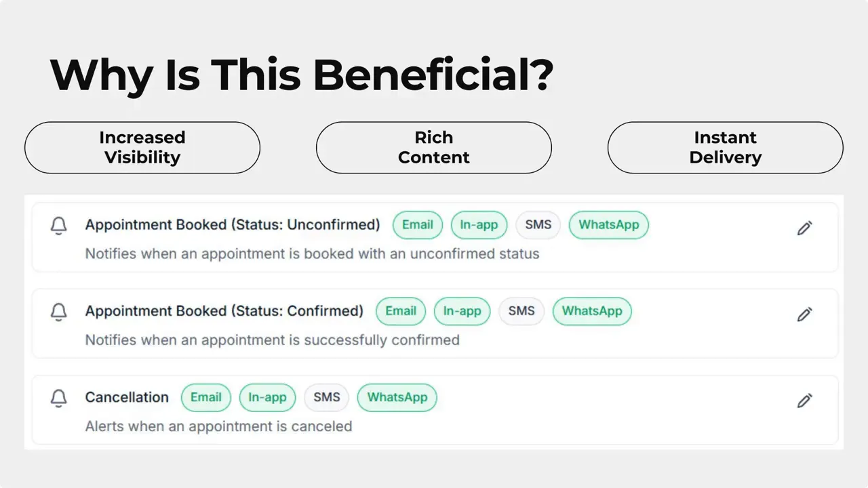The image size is (868, 488).
Task: Select the Cancellation notification row
Action: [127, 397]
